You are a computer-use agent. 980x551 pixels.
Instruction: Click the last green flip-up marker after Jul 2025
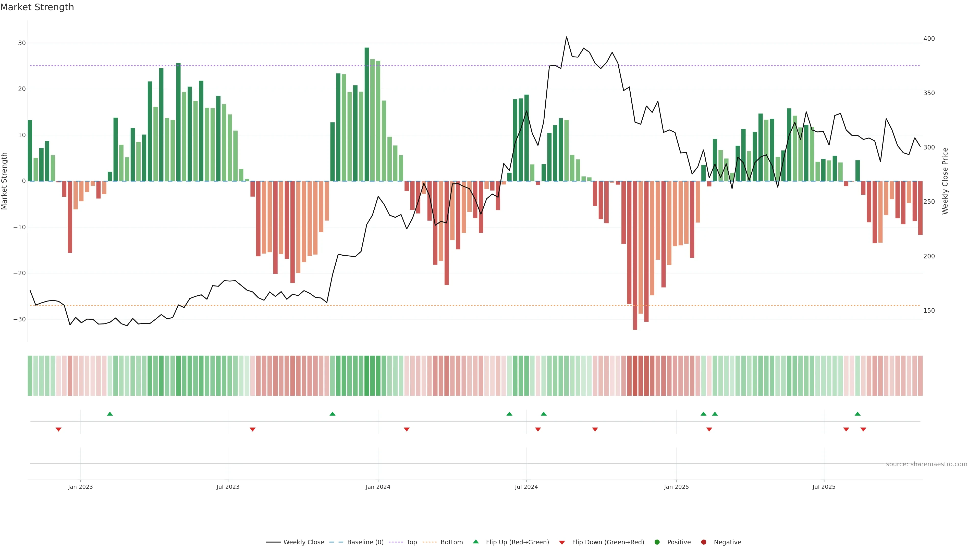click(x=857, y=414)
